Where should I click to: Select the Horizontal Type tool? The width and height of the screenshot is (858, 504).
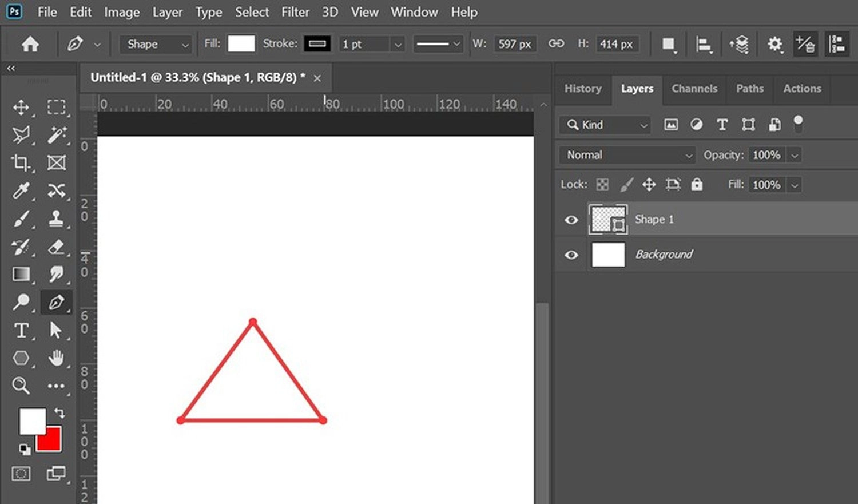(21, 330)
